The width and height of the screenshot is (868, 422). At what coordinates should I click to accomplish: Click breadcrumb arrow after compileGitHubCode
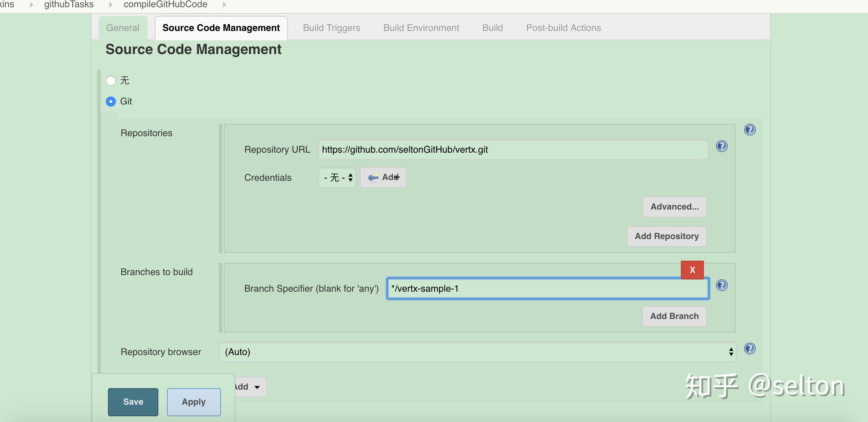[x=225, y=5]
